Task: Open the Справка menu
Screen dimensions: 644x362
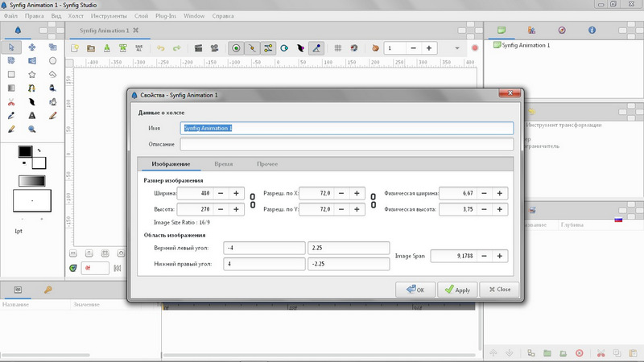Action: pyautogui.click(x=223, y=16)
